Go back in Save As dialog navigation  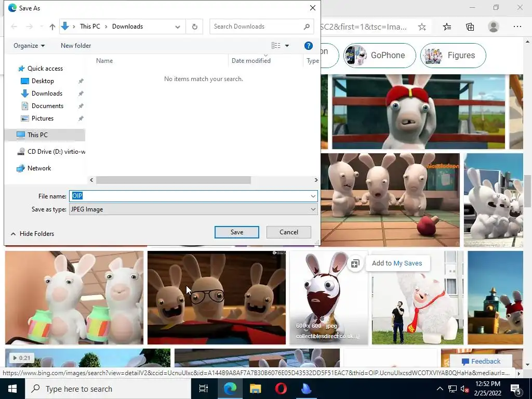(x=14, y=26)
